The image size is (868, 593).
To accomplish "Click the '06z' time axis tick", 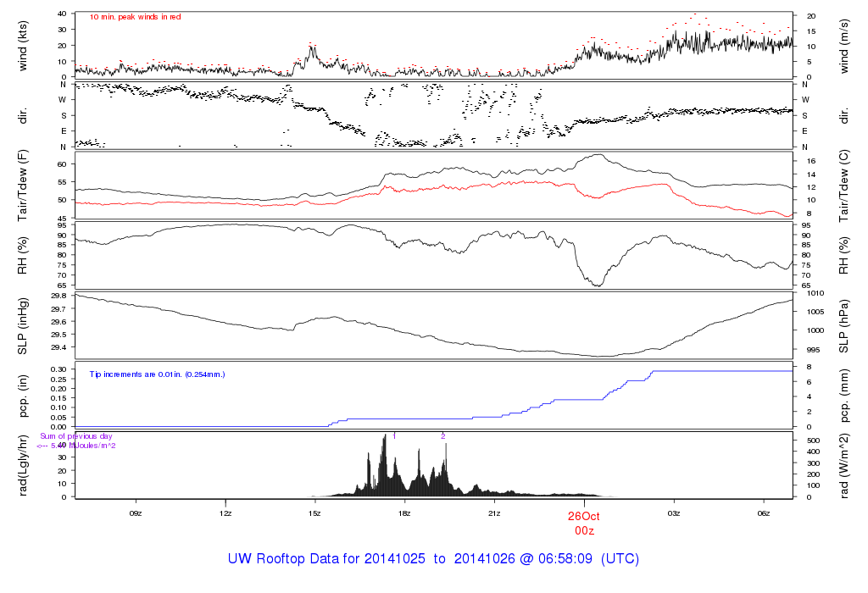I will pos(764,513).
